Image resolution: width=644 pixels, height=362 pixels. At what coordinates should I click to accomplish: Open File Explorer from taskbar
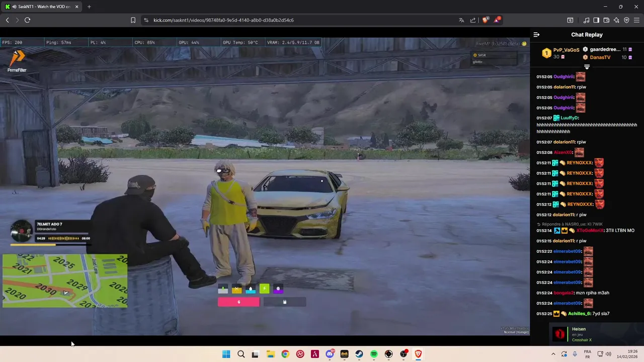point(270,354)
